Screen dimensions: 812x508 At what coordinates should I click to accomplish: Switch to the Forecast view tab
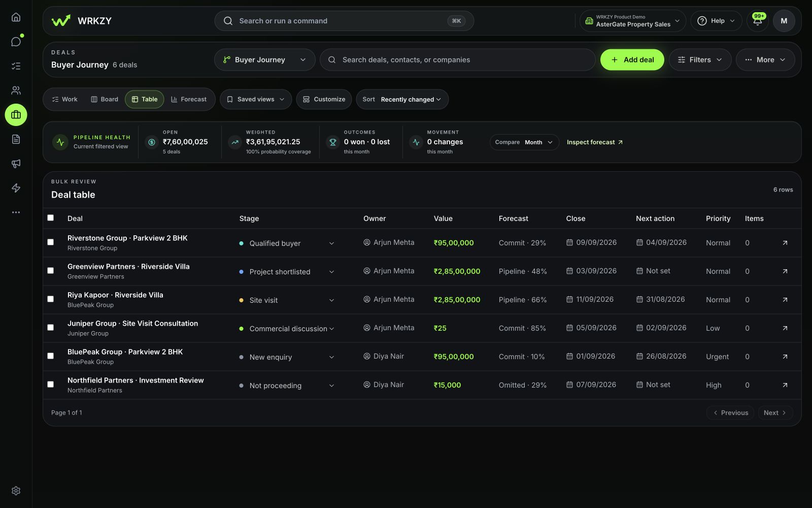click(189, 100)
